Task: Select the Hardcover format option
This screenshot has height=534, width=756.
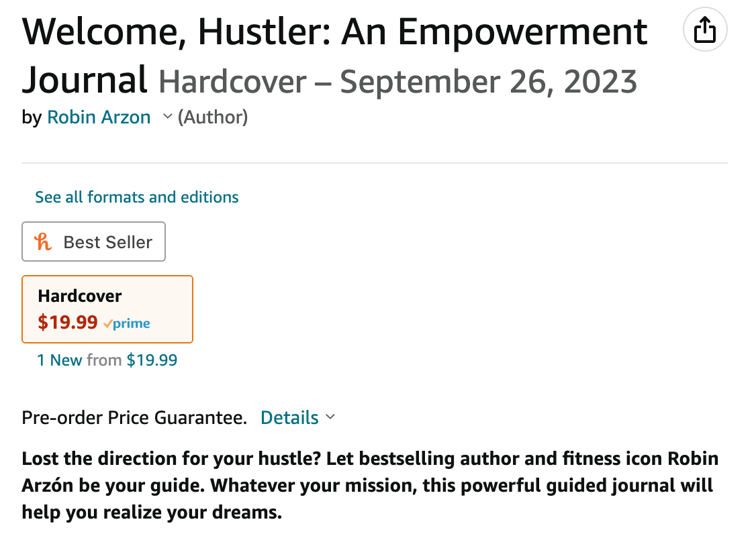Action: pyautogui.click(x=107, y=309)
